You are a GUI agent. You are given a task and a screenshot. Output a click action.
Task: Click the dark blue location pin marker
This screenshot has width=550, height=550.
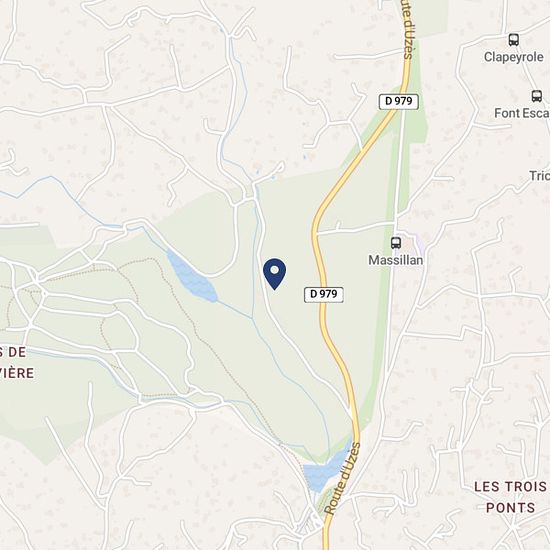[274, 274]
